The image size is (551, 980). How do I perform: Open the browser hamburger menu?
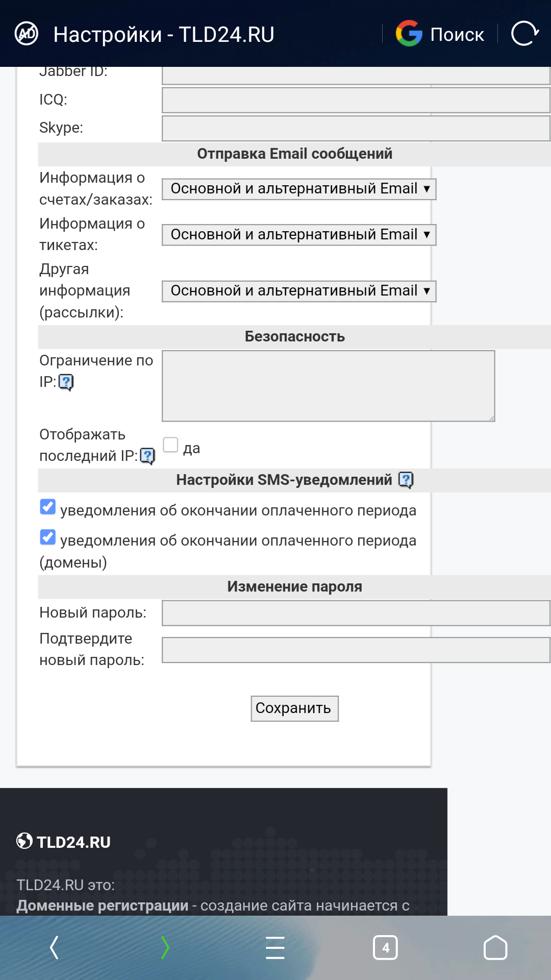pos(275,947)
